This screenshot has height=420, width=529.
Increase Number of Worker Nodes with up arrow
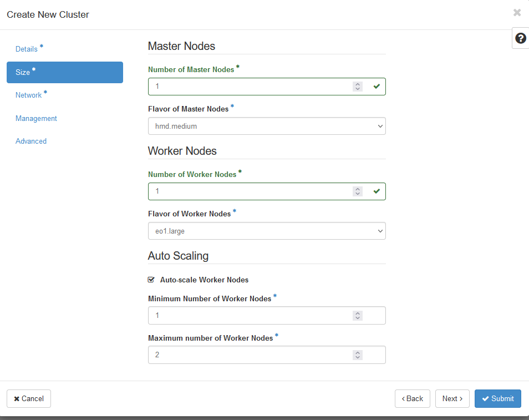coord(357,189)
